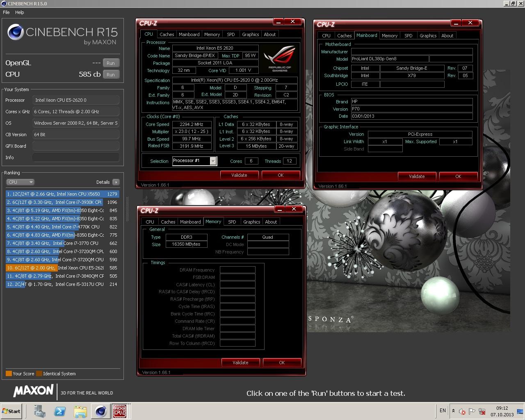
Task: Click the ranking Details arrow button
Action: click(x=116, y=182)
